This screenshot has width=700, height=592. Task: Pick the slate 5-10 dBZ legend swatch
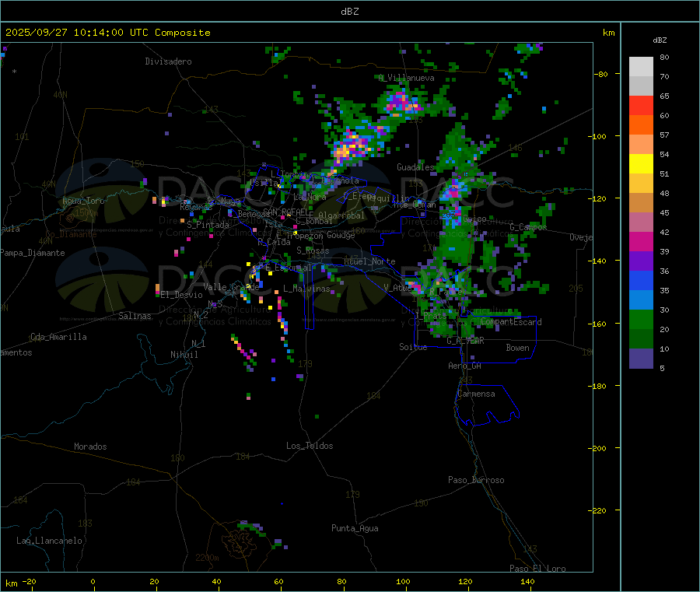pos(641,359)
